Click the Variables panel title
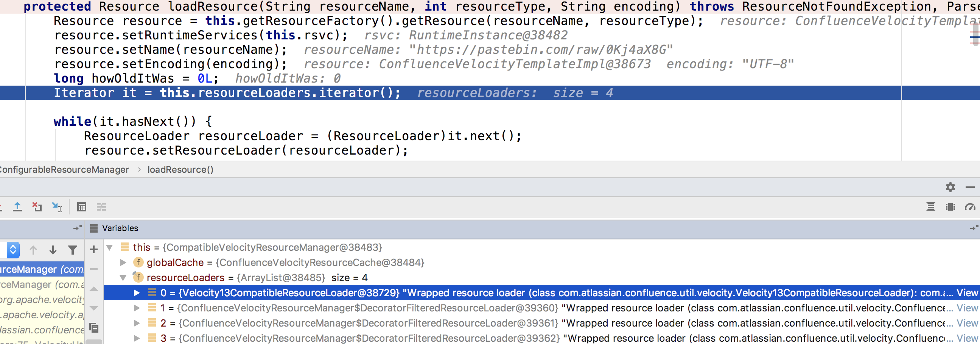The width and height of the screenshot is (980, 344). [x=120, y=228]
